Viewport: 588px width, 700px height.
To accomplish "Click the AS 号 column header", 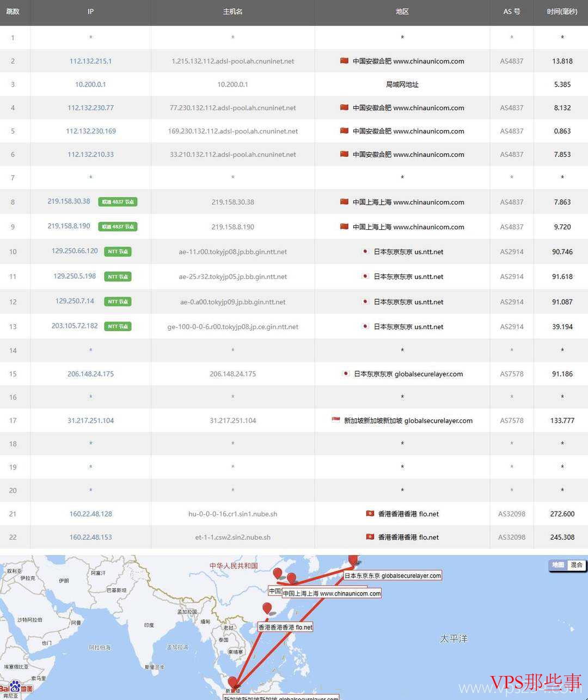I will click(512, 11).
